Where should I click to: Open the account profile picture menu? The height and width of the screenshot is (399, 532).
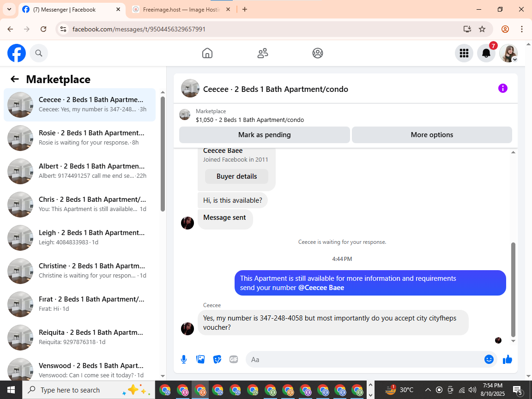(508, 53)
